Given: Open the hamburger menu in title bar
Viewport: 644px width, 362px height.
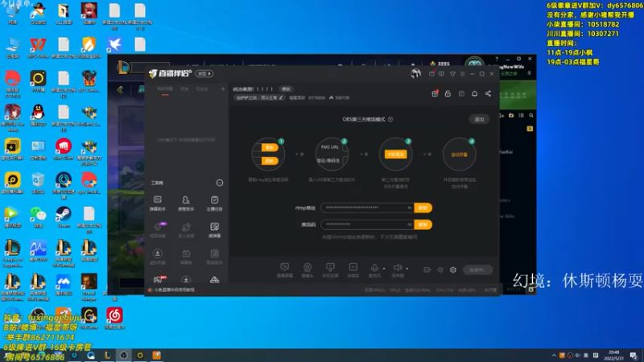Looking at the screenshot, I should [462, 74].
